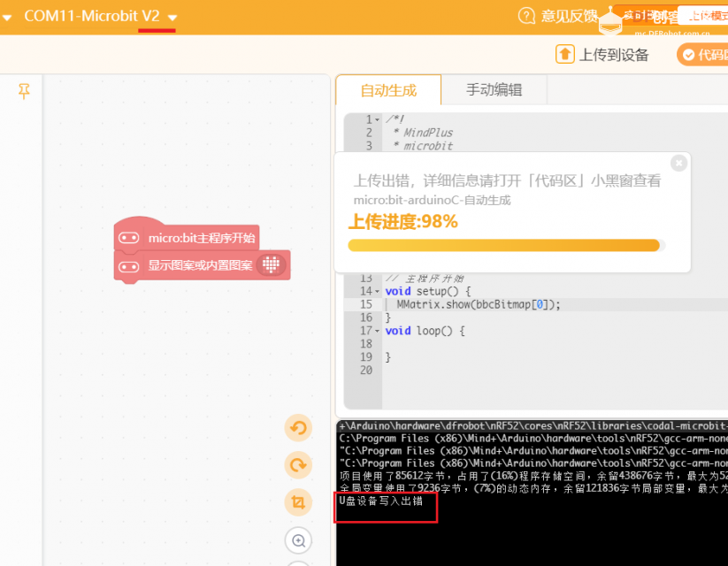This screenshot has height=566, width=728.
Task: Click the '* MindPlus' comment line
Action: point(423,133)
